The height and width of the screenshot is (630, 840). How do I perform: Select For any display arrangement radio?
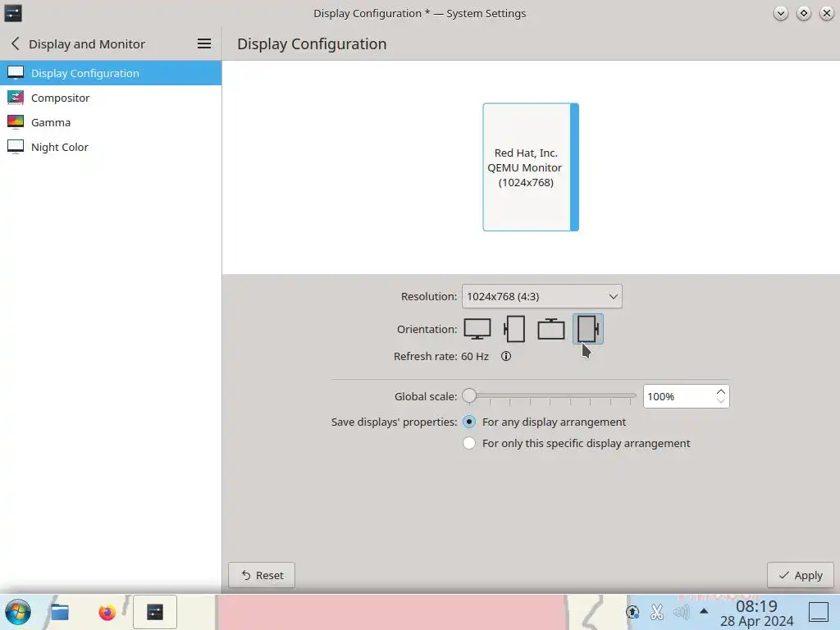[x=468, y=422]
